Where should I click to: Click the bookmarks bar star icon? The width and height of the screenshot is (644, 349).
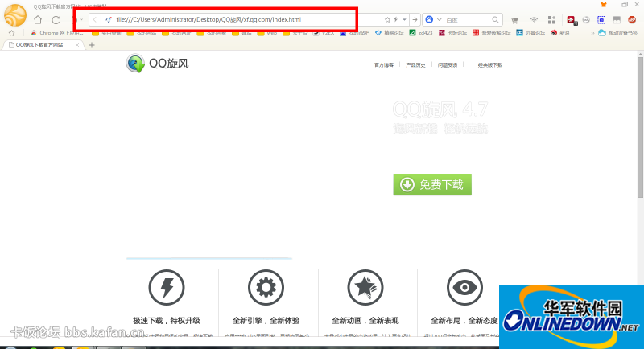(11, 33)
